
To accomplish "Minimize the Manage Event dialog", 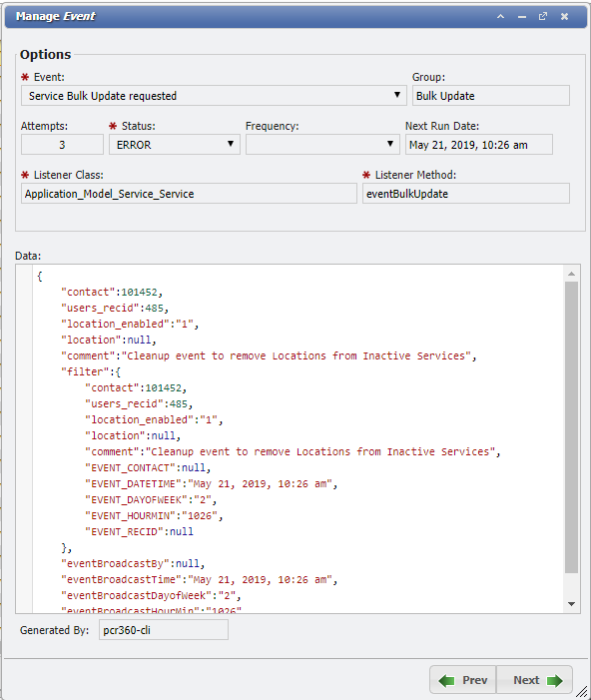I will (522, 17).
